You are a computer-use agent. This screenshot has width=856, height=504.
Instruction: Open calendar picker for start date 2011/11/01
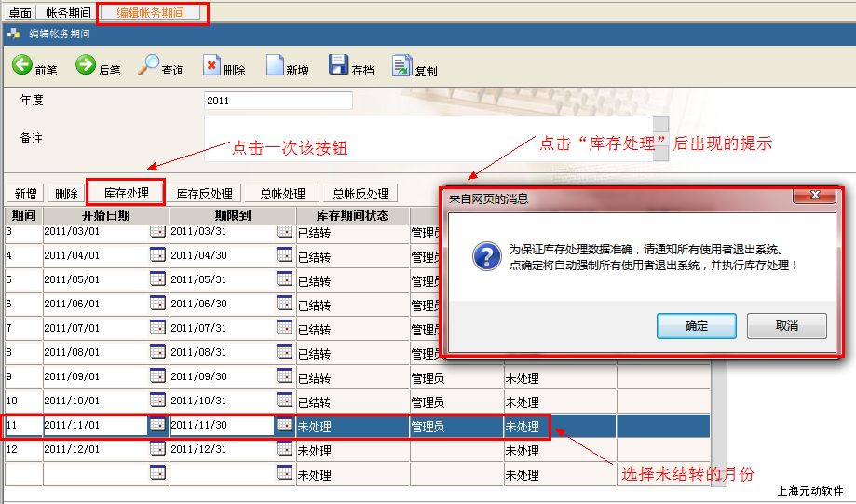click(x=157, y=425)
